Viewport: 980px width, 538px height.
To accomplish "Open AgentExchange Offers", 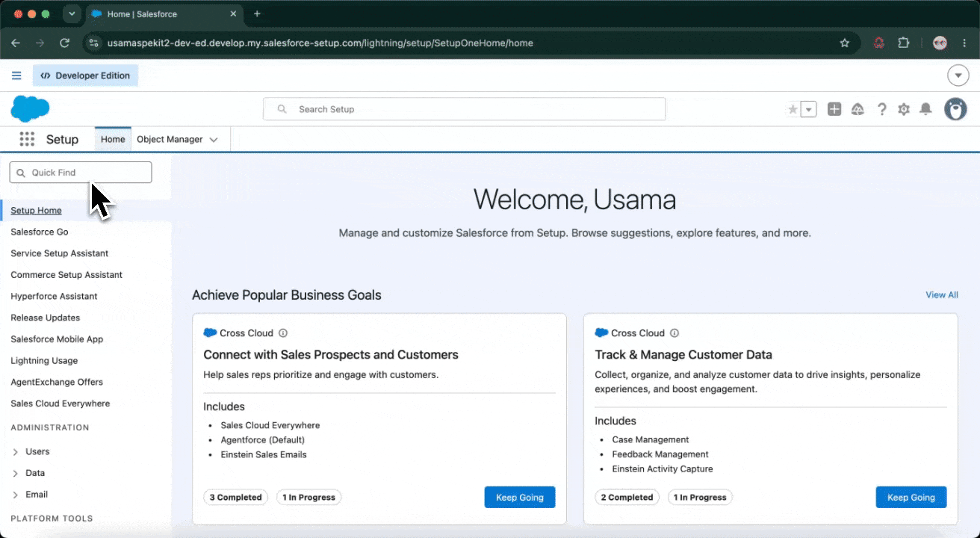I will click(57, 382).
